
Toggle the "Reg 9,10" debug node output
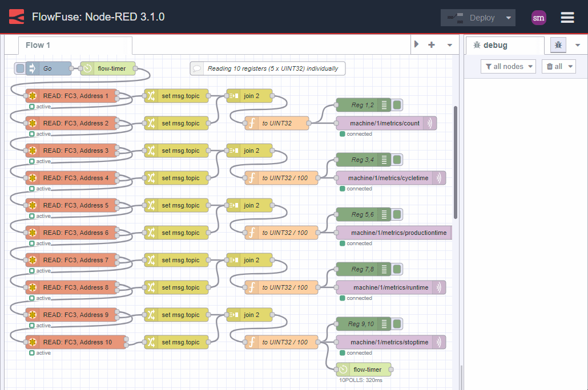pos(397,323)
